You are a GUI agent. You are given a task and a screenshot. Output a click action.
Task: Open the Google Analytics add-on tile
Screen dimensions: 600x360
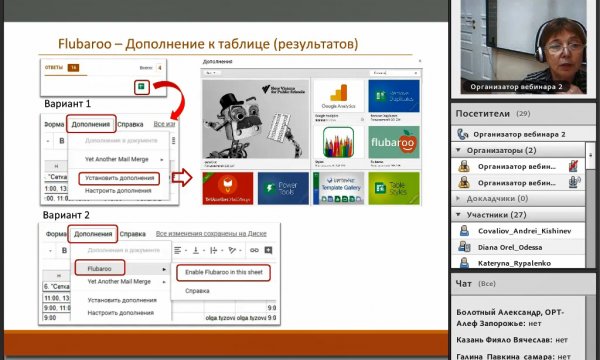pos(338,96)
